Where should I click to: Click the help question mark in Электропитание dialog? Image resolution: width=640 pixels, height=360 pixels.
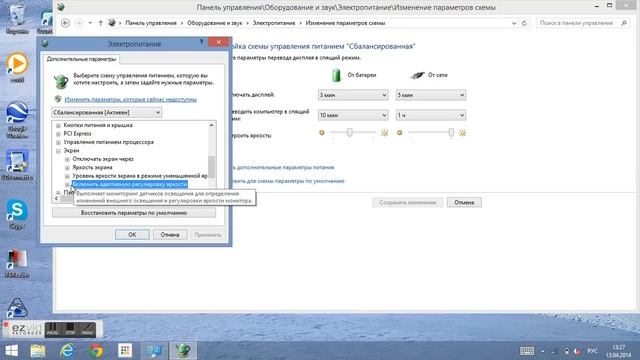pyautogui.click(x=201, y=42)
